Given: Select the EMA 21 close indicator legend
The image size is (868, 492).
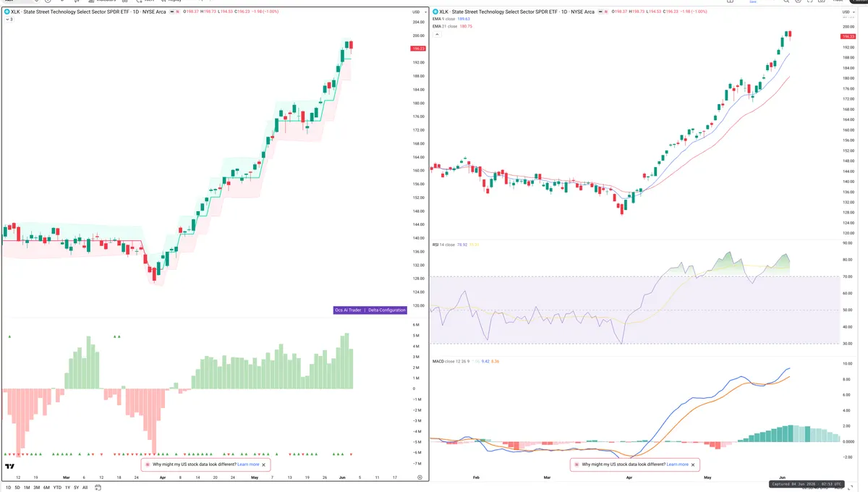Looking at the screenshot, I should 445,26.
